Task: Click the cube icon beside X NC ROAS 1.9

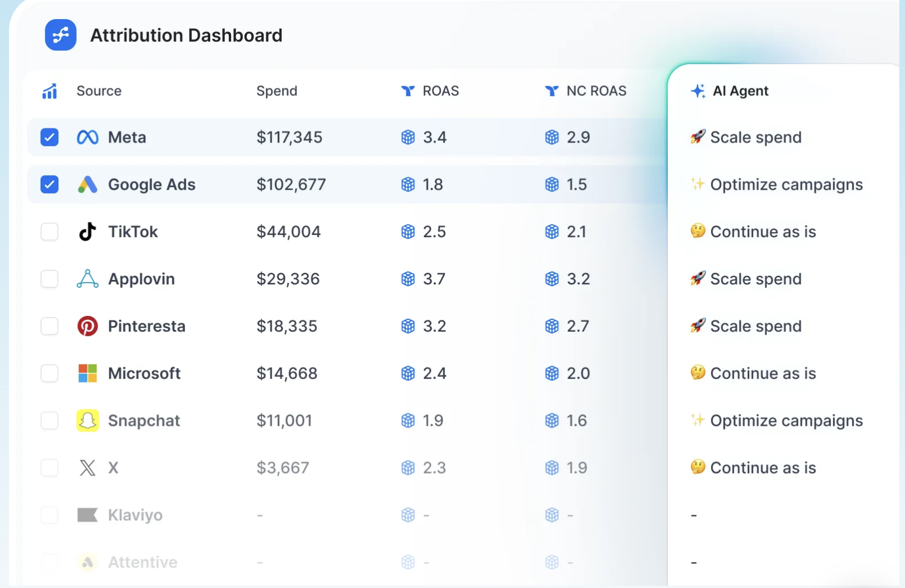Action: tap(552, 467)
